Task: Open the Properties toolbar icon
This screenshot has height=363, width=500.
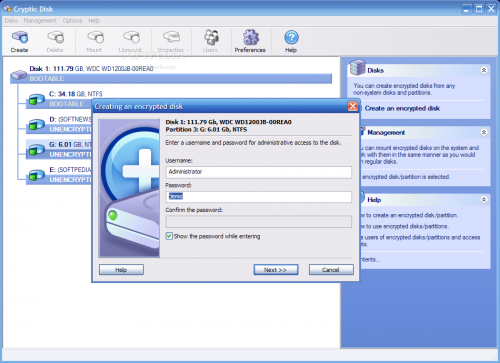Action: point(171,37)
